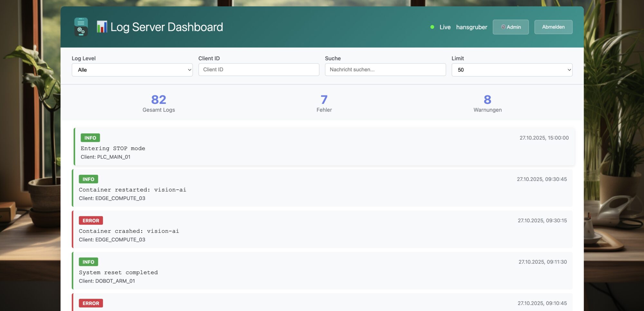Open the Admin panel

coord(511,27)
